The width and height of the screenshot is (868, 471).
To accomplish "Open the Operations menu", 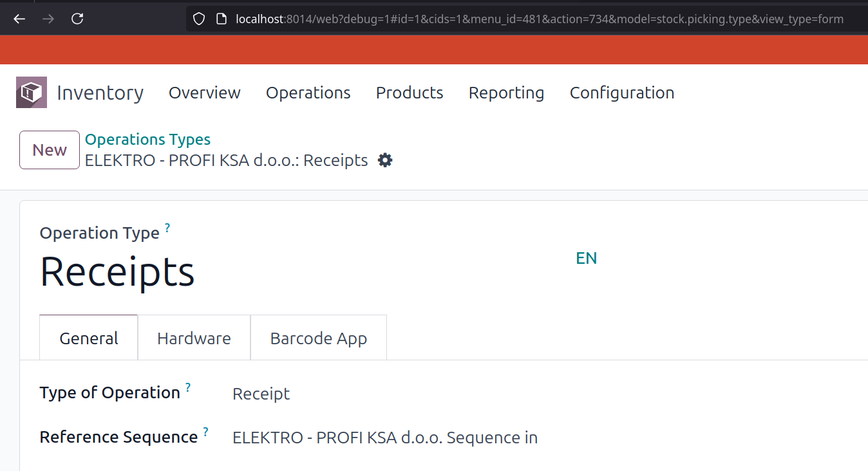I will (308, 93).
